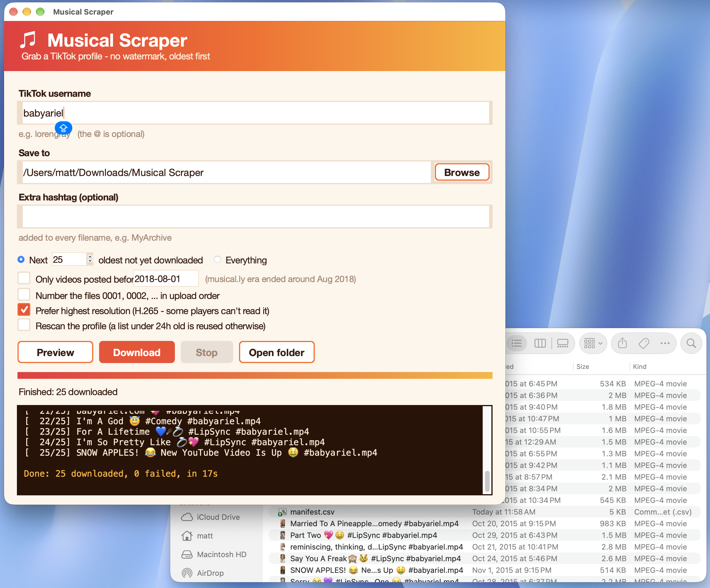Click the Preview button
The width and height of the screenshot is (710, 588).
coord(55,352)
